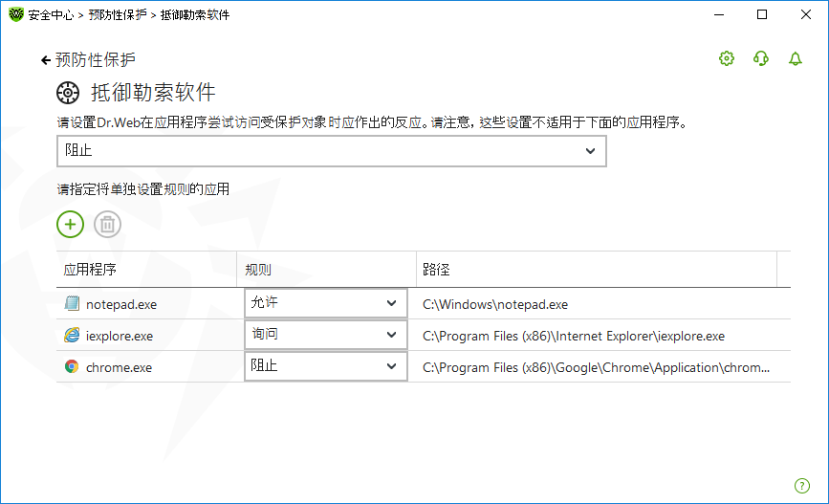Screen dimensions: 829x504
Task: Open settings via the gear icon
Action: click(727, 59)
